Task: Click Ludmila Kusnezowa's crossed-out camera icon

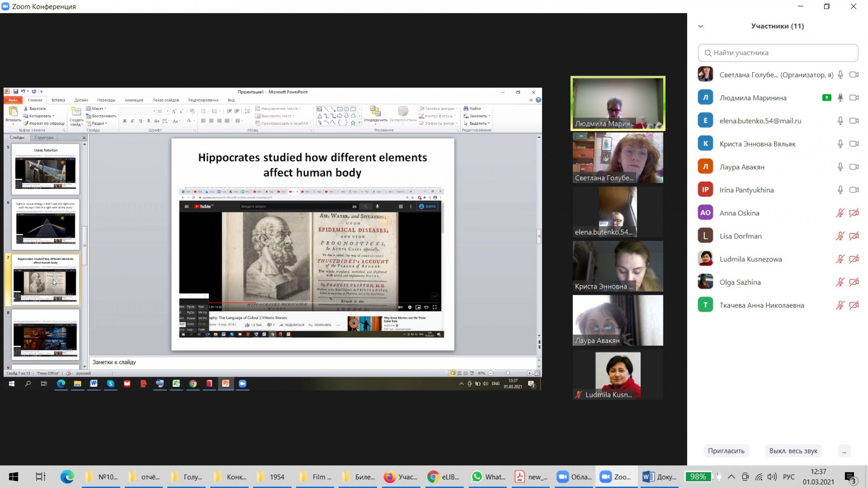Action: [854, 259]
